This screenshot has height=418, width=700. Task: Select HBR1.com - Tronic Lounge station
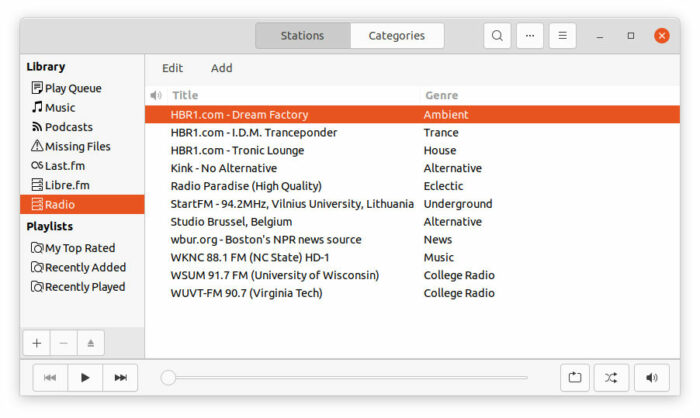412,150
